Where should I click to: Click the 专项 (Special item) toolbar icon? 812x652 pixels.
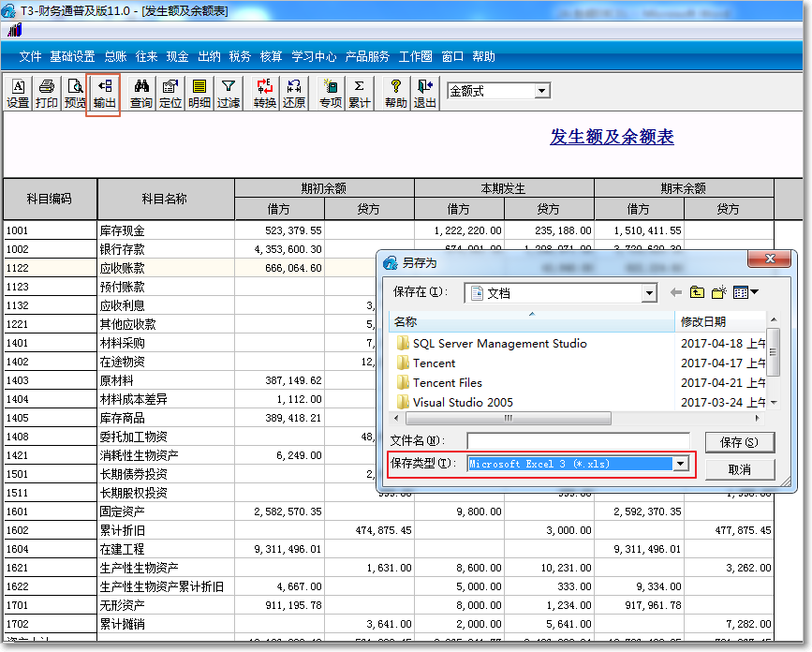pyautogui.click(x=331, y=94)
